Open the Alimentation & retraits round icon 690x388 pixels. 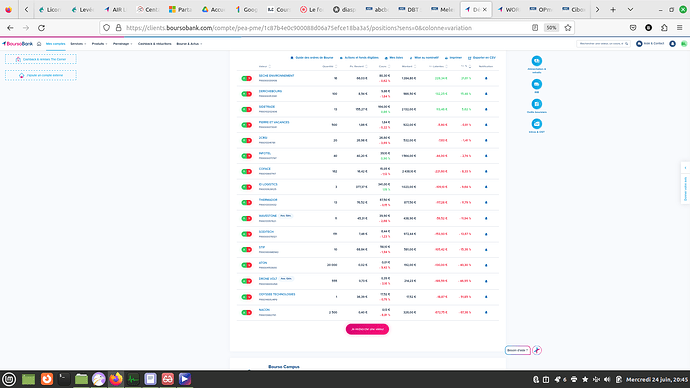536,61
